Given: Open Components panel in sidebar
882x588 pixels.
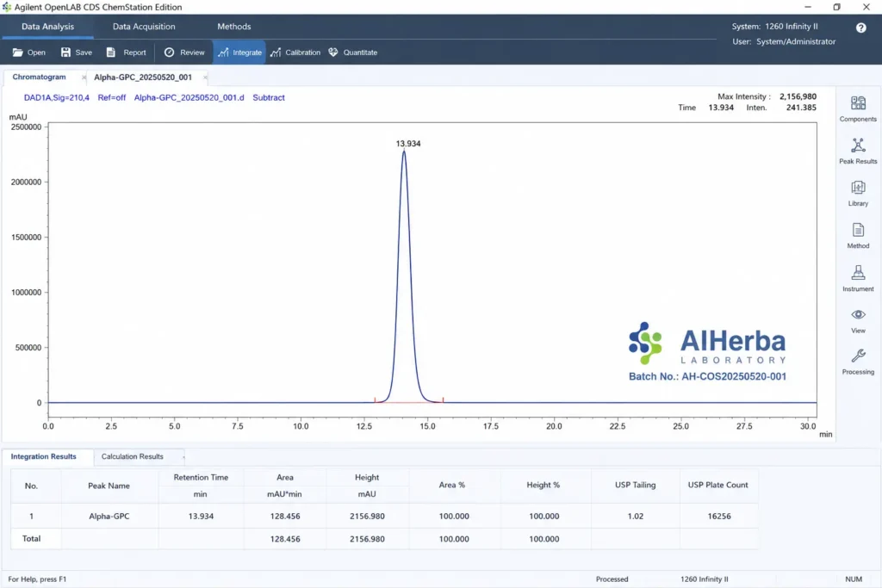Looking at the screenshot, I should 858,108.
